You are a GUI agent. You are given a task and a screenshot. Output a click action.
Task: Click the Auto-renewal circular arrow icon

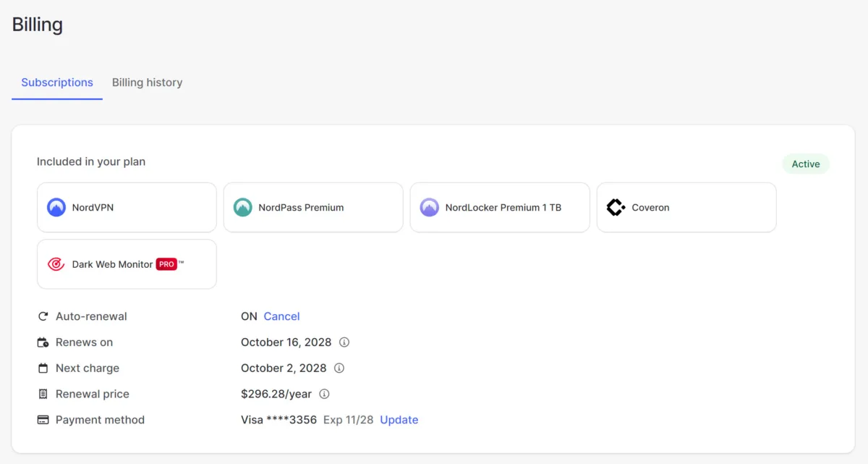43,316
